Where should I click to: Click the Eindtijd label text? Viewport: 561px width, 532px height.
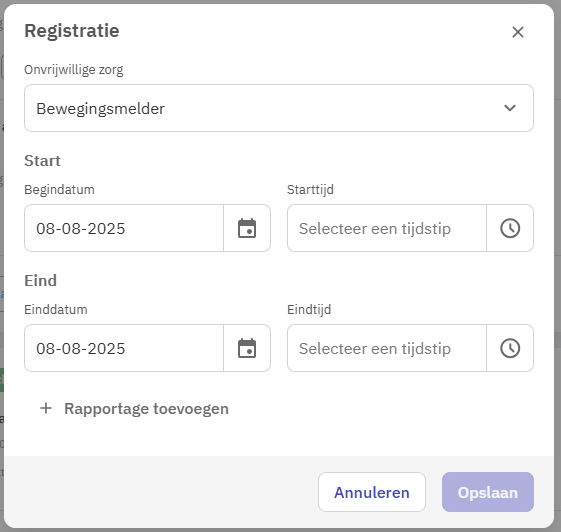click(309, 310)
